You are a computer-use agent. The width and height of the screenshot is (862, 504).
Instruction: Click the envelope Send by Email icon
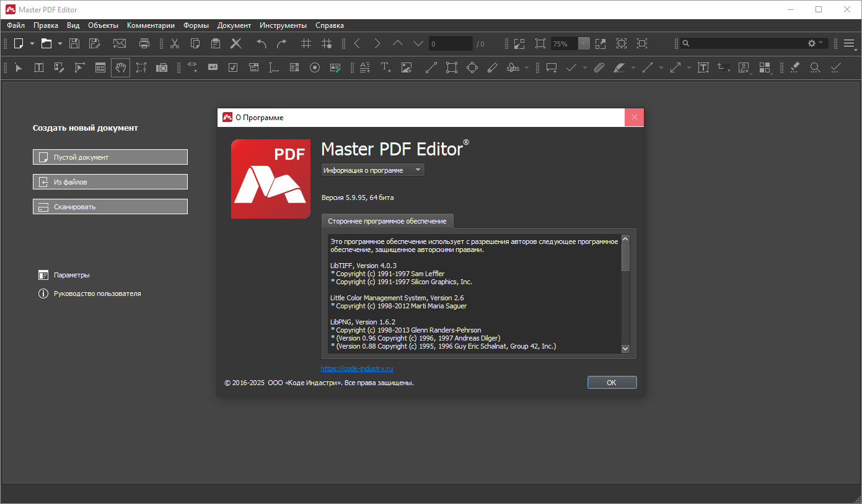[119, 43]
